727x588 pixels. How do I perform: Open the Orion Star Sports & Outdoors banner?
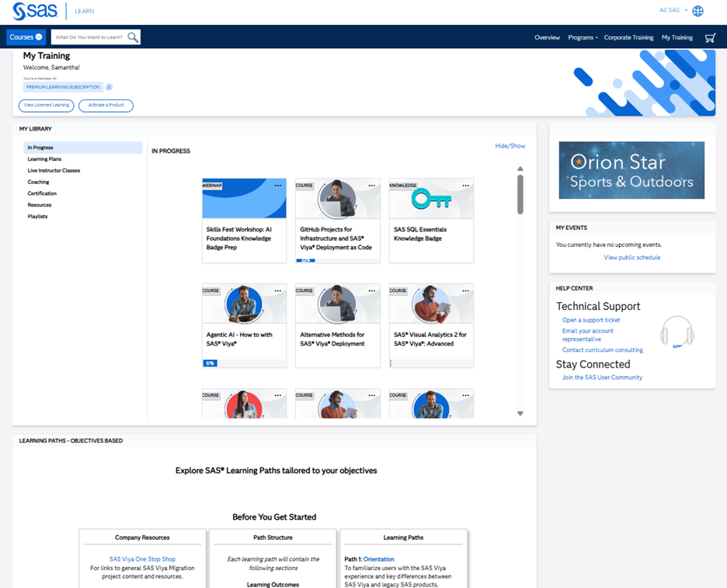(631, 170)
